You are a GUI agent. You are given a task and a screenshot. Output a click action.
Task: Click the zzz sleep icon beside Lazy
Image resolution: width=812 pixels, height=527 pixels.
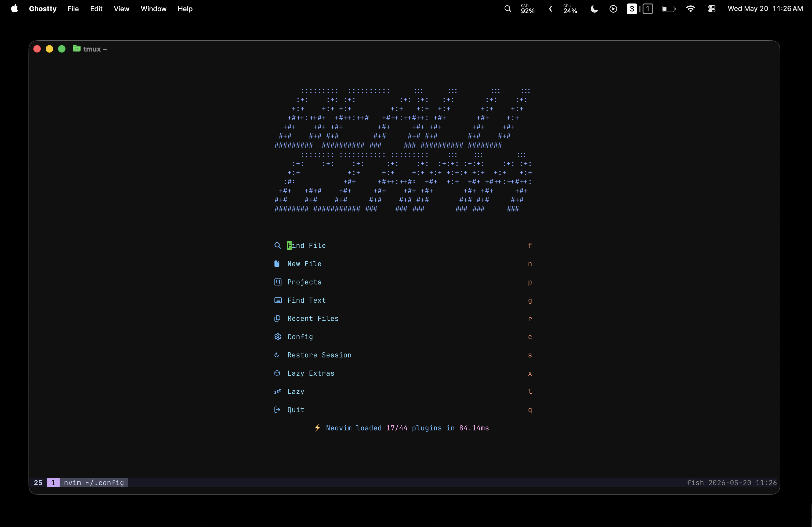pyautogui.click(x=278, y=391)
